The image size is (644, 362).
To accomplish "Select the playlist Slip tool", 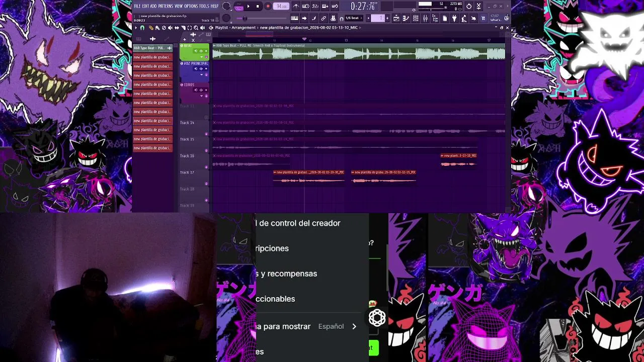I will [x=177, y=28].
